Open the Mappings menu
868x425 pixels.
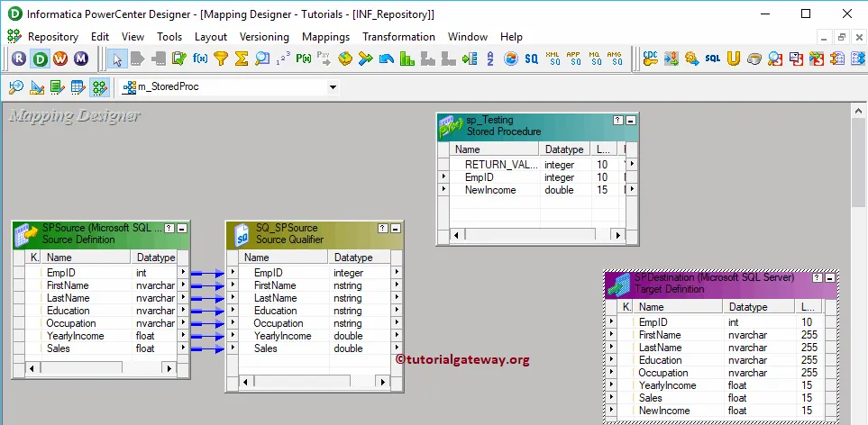(325, 37)
